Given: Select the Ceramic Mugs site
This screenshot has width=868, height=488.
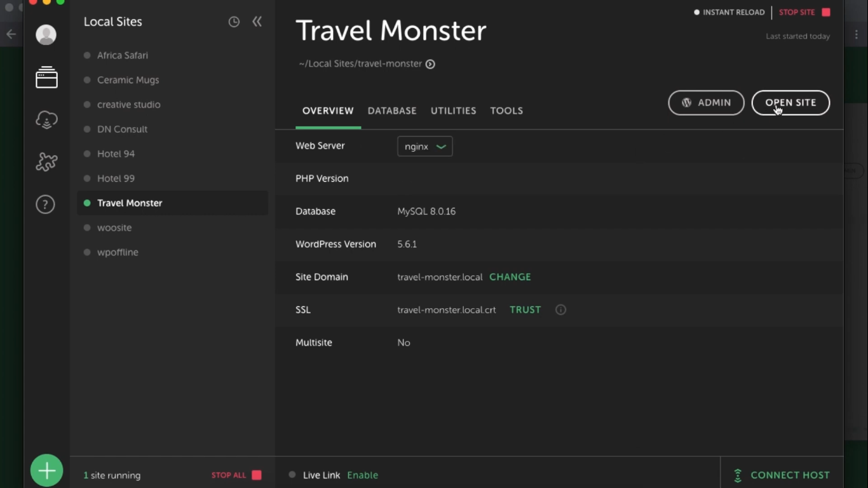Looking at the screenshot, I should tap(172, 80).
